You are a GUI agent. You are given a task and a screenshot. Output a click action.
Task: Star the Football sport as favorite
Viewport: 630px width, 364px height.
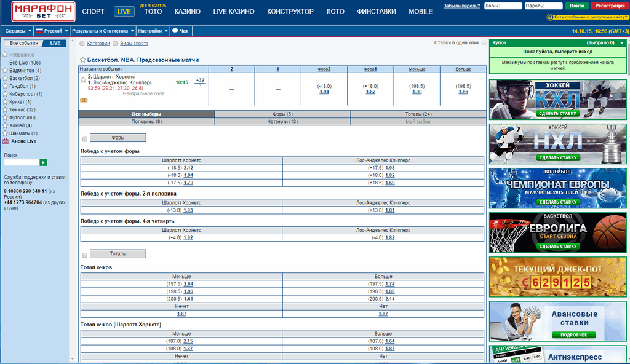point(5,117)
